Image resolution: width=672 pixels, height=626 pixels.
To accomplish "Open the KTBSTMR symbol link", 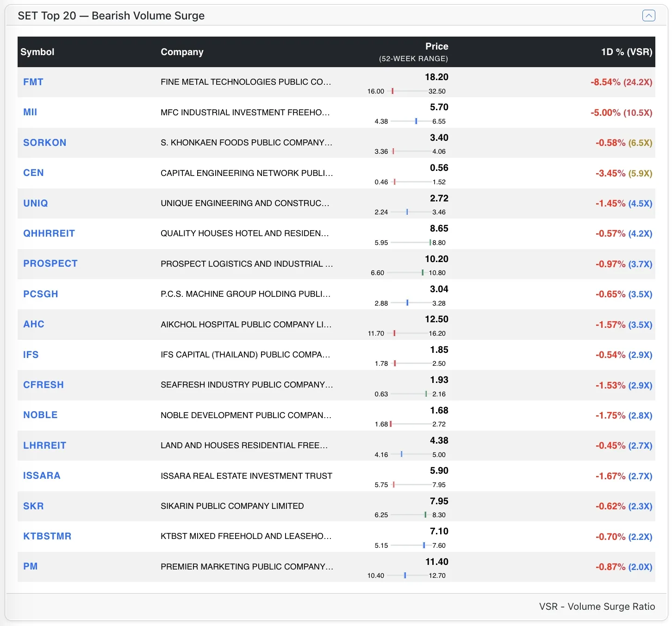I will pos(47,536).
